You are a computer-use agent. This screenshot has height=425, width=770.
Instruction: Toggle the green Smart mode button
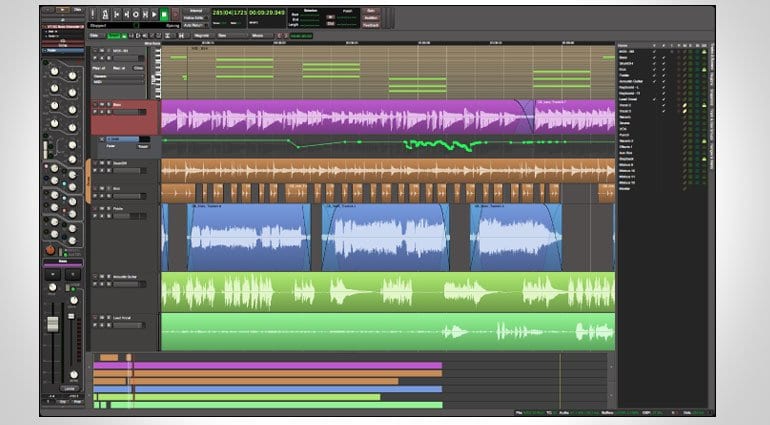114,35
